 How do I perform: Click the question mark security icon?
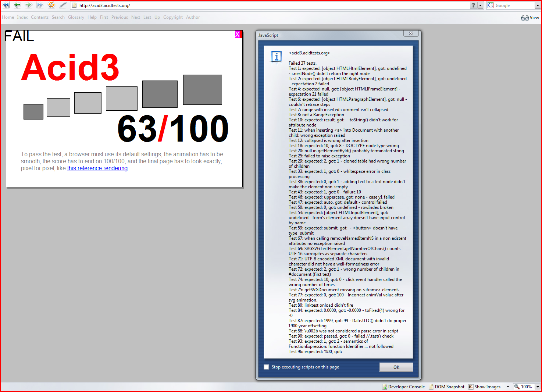(474, 5)
